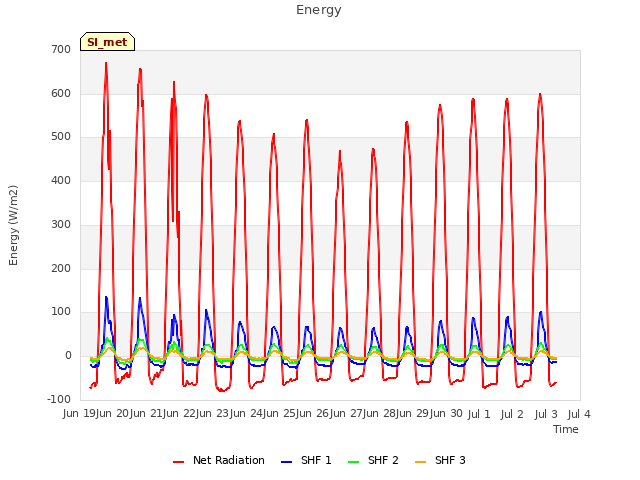Click the highest Net Radiation peak near 670
The width and height of the screenshot is (640, 480).
coord(106,63)
